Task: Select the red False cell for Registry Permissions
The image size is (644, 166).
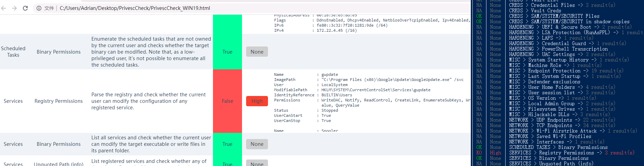Action: coord(227,101)
